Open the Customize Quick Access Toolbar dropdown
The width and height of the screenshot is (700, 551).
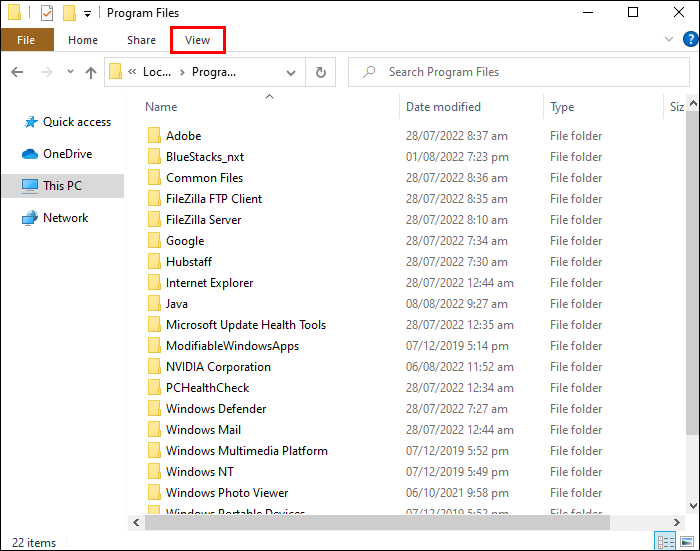[x=88, y=14]
